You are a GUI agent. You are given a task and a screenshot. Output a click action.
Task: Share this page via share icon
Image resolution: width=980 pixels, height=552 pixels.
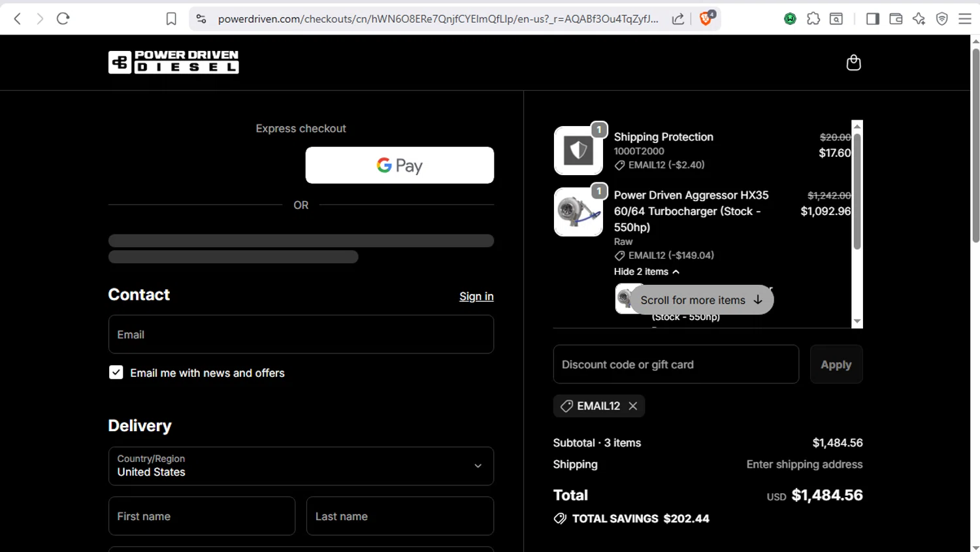(x=678, y=19)
